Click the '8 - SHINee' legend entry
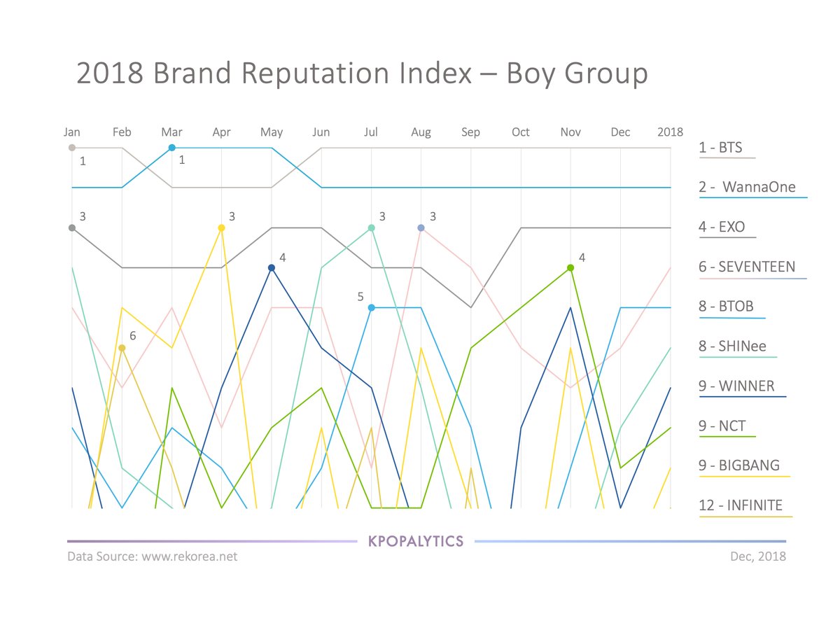 point(732,346)
